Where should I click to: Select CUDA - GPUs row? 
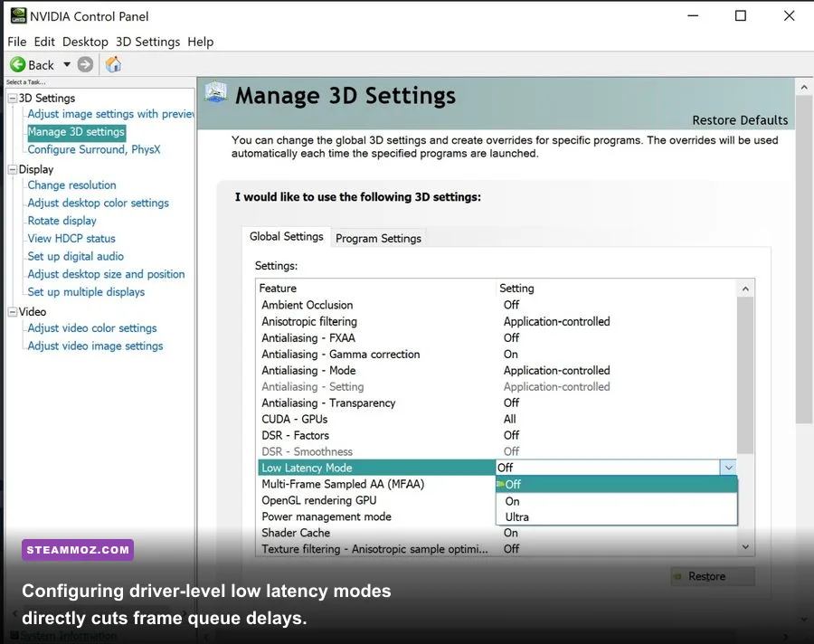[x=497, y=419]
